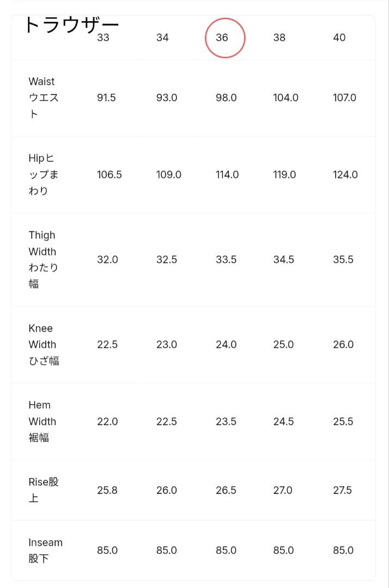Click the size 38 column header
Viewport: 389px width, 588px height.
279,38
